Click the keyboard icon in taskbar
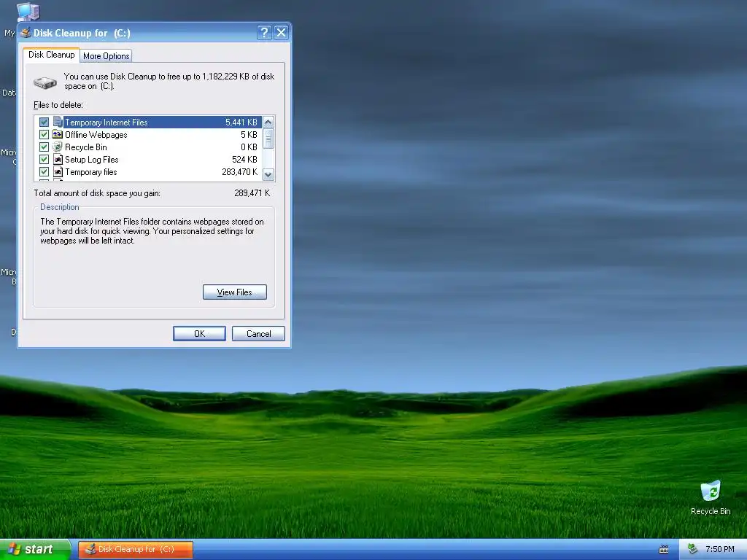747x560 pixels. (x=664, y=550)
